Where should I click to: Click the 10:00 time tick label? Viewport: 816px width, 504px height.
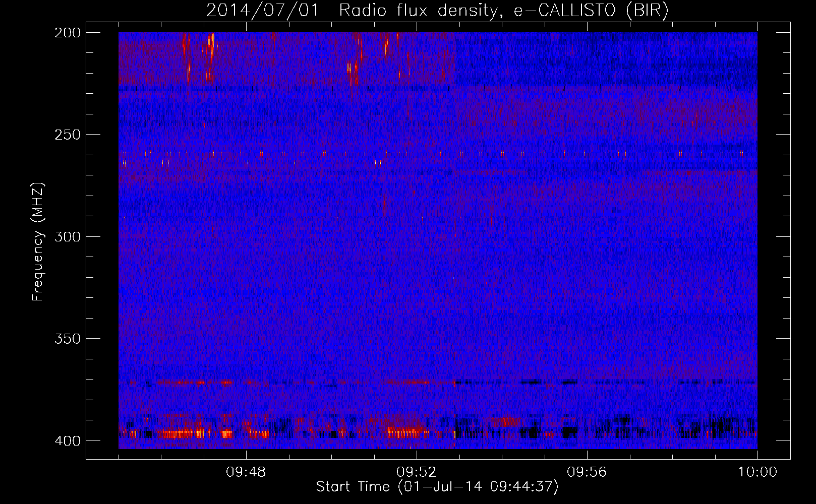coord(757,472)
